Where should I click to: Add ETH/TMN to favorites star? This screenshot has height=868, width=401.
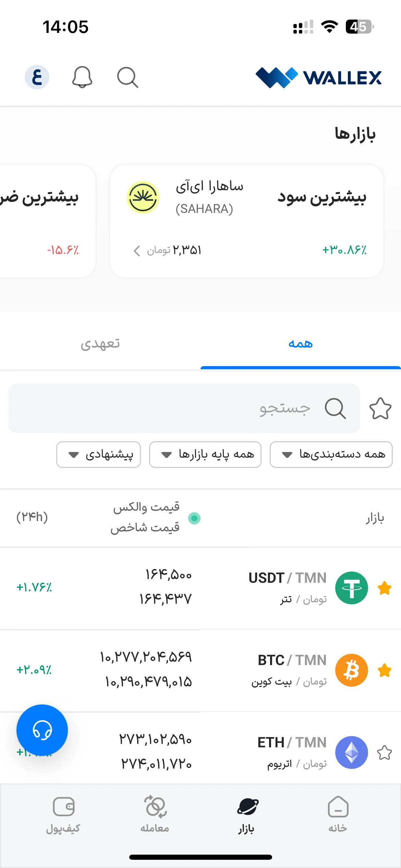point(385,753)
